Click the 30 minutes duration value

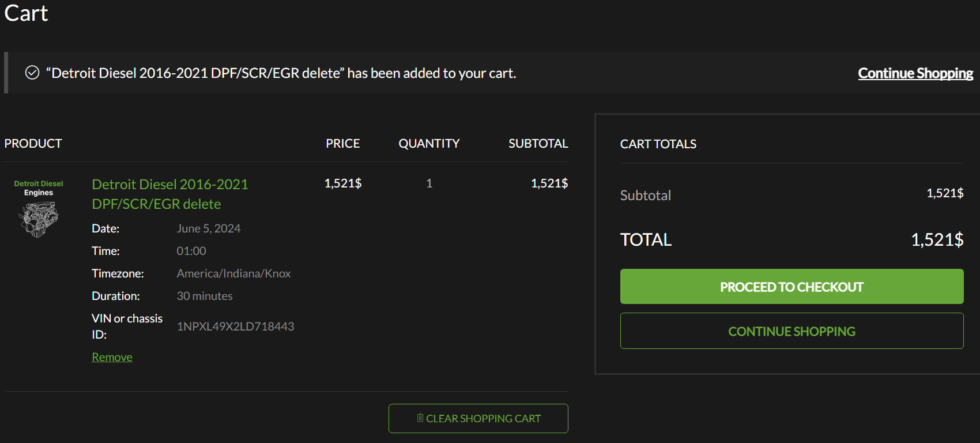(205, 296)
